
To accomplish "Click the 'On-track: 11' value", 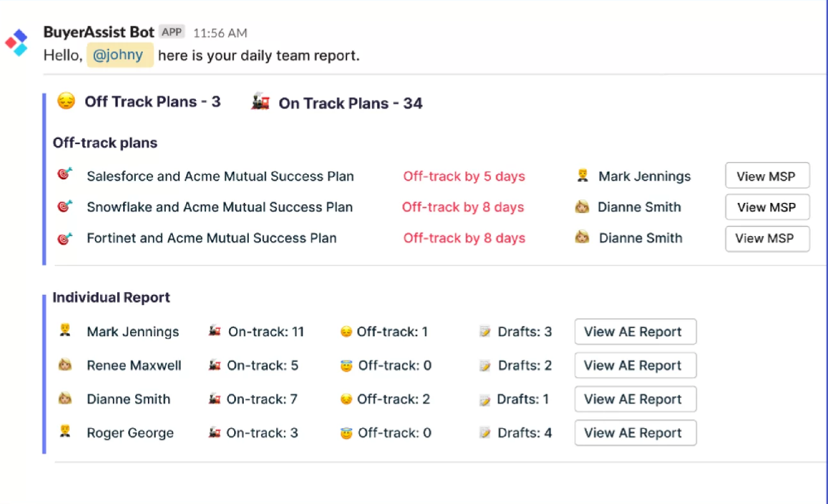I will (266, 332).
